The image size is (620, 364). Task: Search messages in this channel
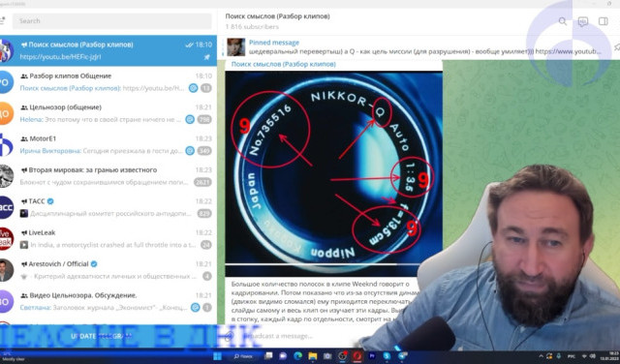click(x=562, y=21)
